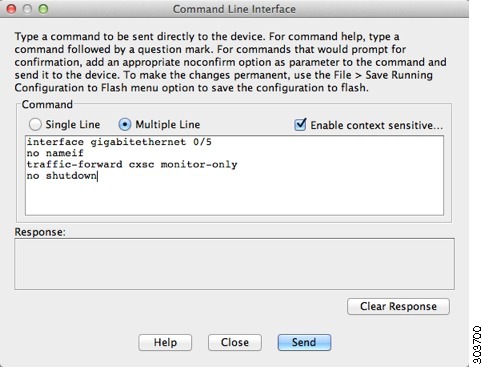This screenshot has height=367, width=482.
Task: Select the Multiple Line radio button
Action: click(125, 124)
